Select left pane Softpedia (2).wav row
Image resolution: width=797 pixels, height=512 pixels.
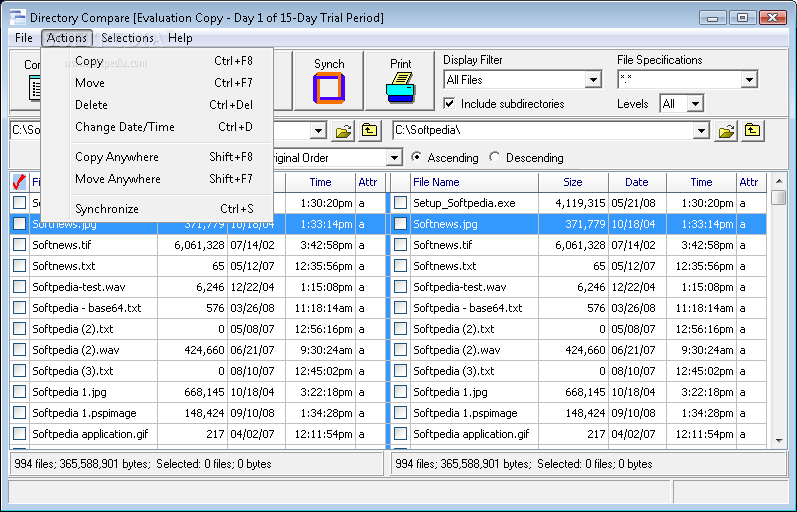pos(197,350)
